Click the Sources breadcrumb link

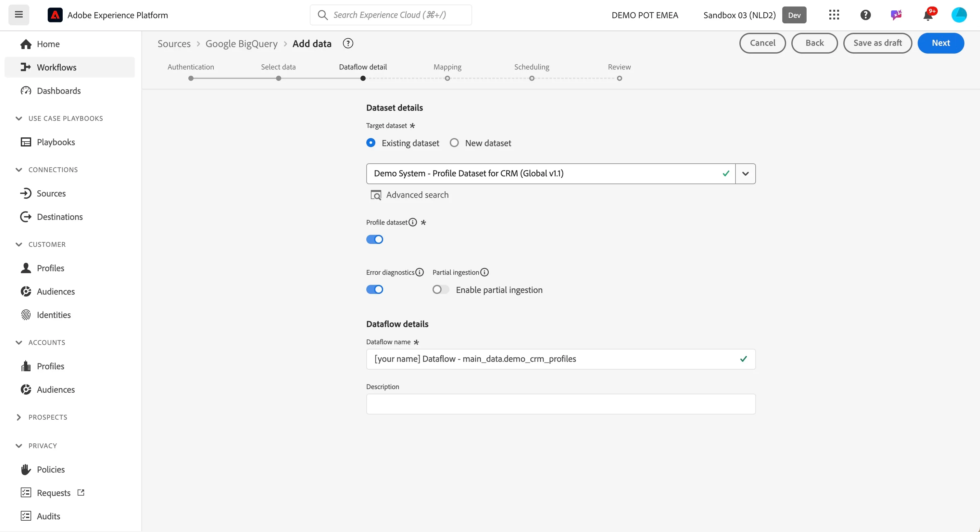click(x=174, y=44)
